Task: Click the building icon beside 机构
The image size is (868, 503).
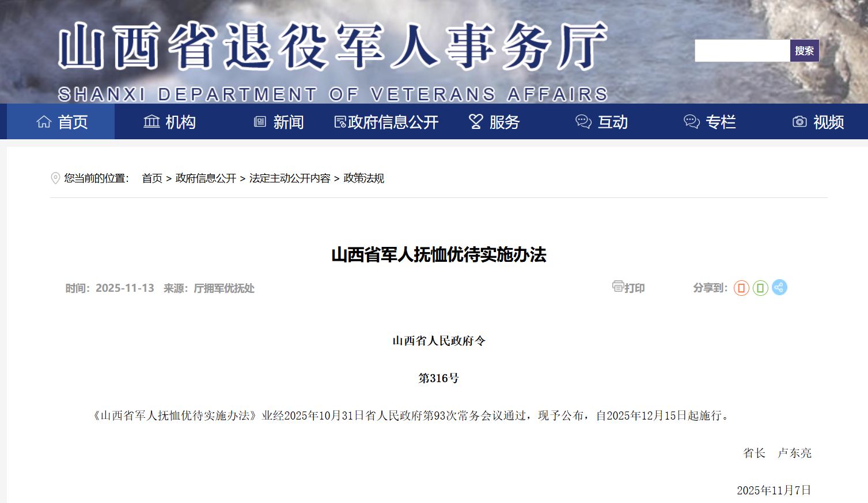Action: pos(151,121)
